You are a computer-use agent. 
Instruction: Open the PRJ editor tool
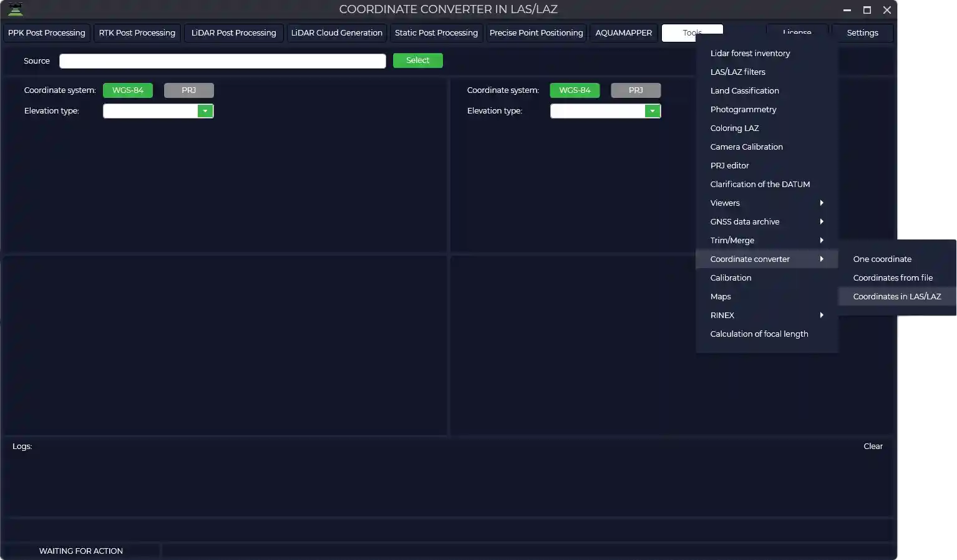coord(767,166)
